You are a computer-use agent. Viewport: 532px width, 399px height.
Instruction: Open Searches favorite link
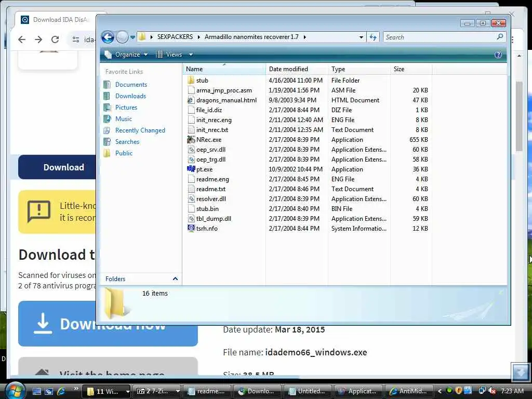(127, 142)
